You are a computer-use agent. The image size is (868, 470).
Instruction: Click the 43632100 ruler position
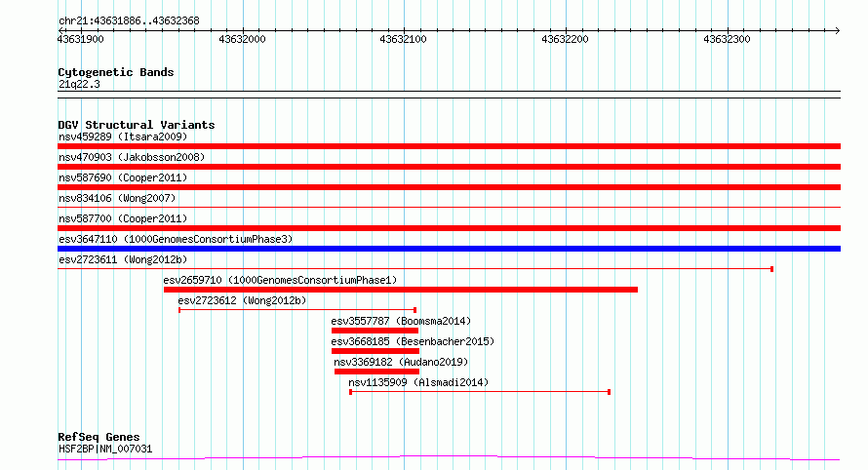click(x=403, y=39)
